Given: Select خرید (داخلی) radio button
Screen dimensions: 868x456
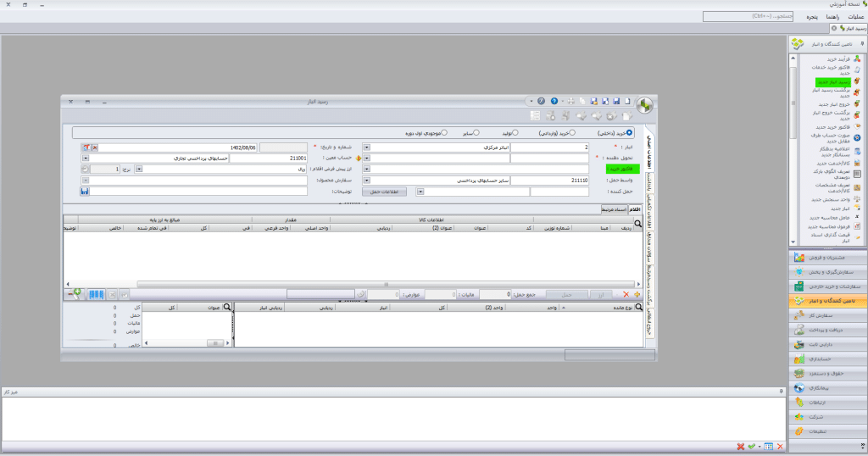Looking at the screenshot, I should click(630, 133).
